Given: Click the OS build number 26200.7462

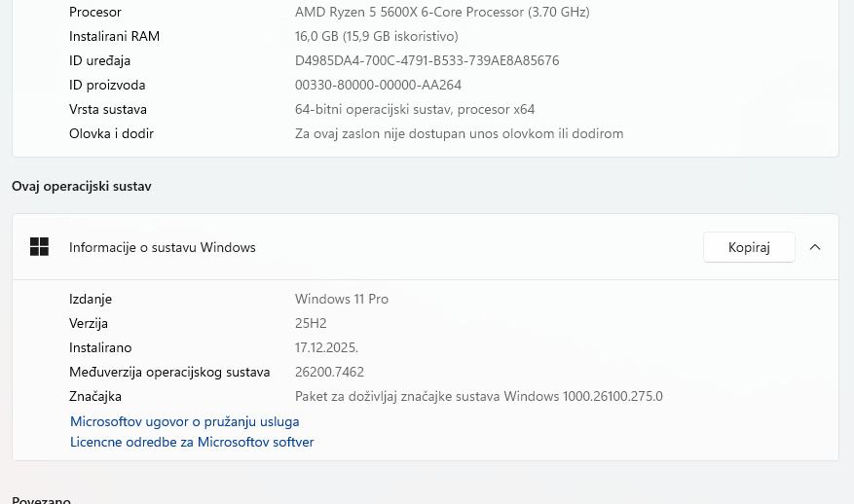Looking at the screenshot, I should click(329, 372).
